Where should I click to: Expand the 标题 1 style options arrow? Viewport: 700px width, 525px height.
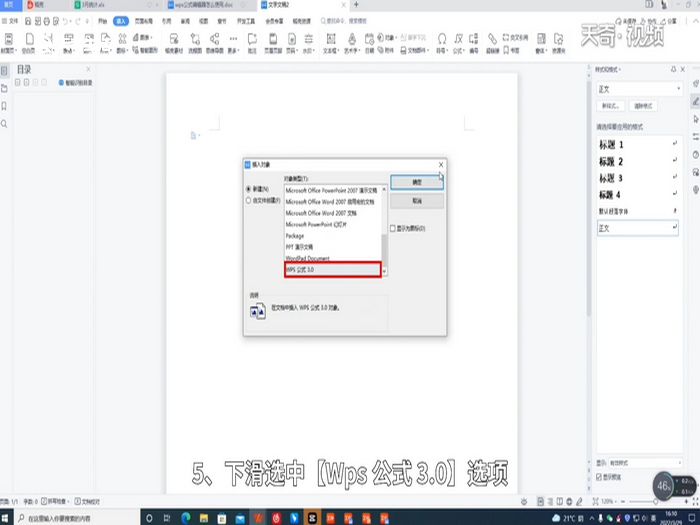tap(675, 144)
